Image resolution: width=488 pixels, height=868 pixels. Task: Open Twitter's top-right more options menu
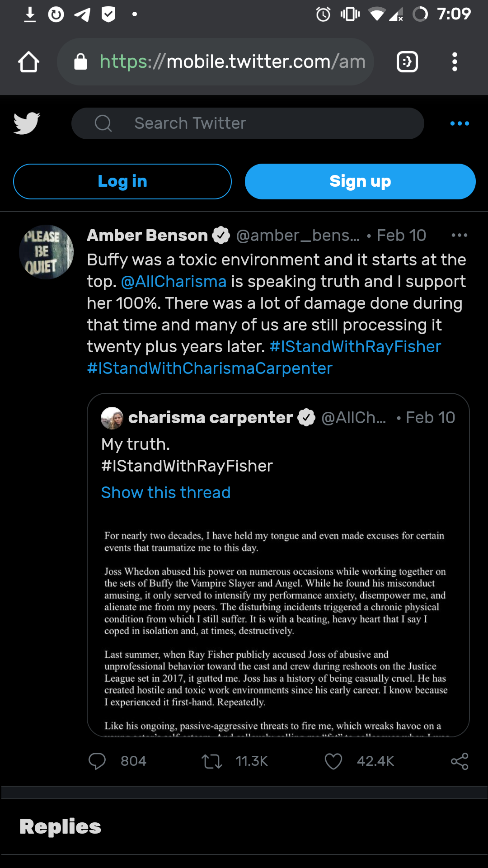(x=460, y=123)
